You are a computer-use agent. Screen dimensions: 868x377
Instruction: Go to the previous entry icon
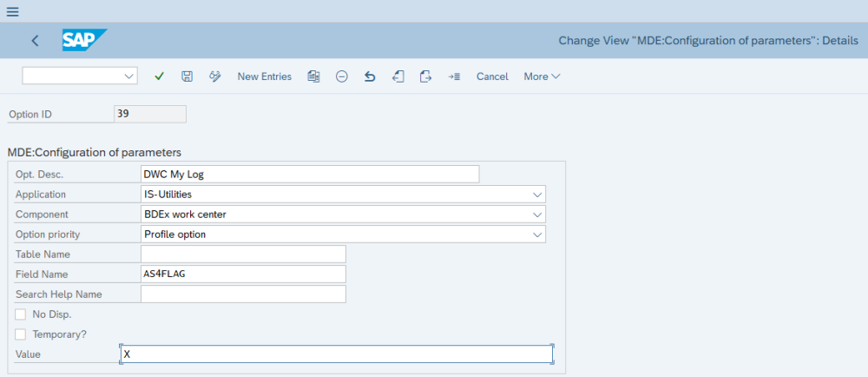pyautogui.click(x=398, y=76)
